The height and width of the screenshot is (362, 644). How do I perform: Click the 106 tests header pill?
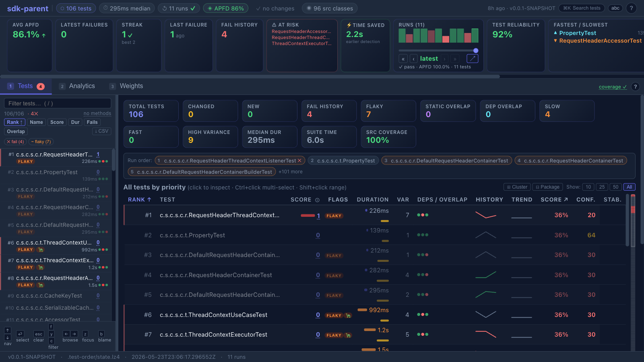tap(76, 8)
